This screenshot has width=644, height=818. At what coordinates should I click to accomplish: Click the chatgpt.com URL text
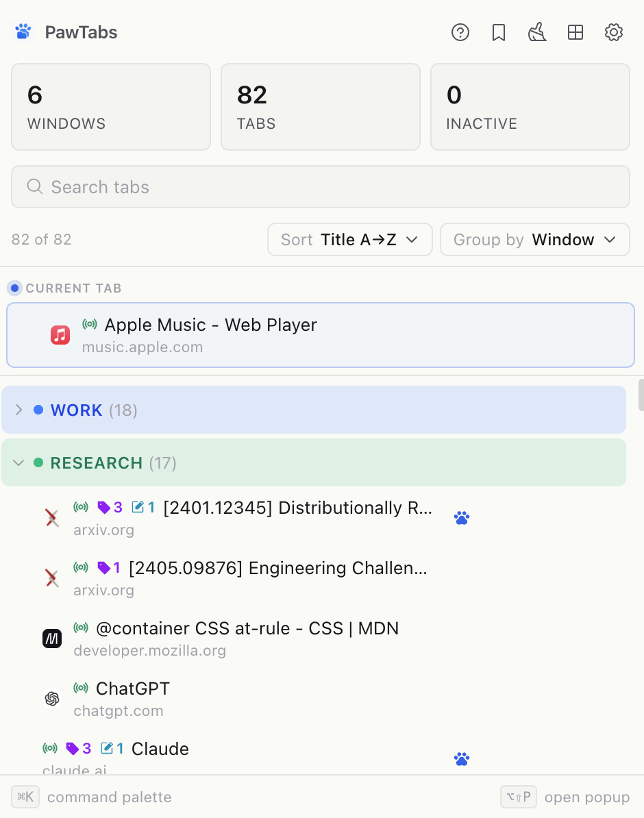119,710
